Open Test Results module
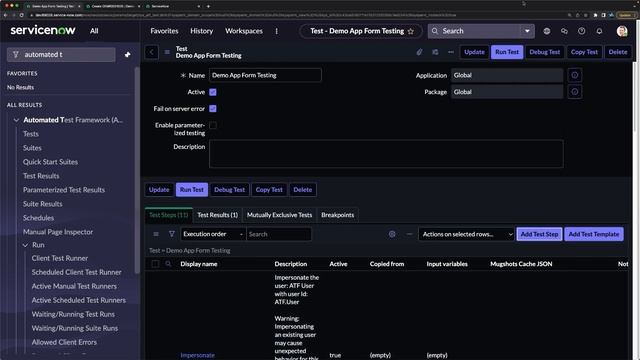 [x=41, y=176]
